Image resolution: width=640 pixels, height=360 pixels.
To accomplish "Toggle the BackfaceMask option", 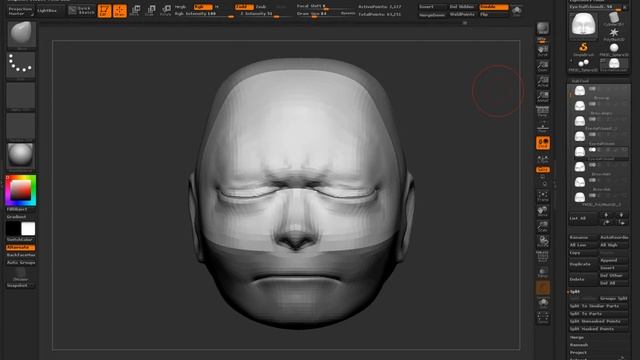I will pyautogui.click(x=20, y=255).
